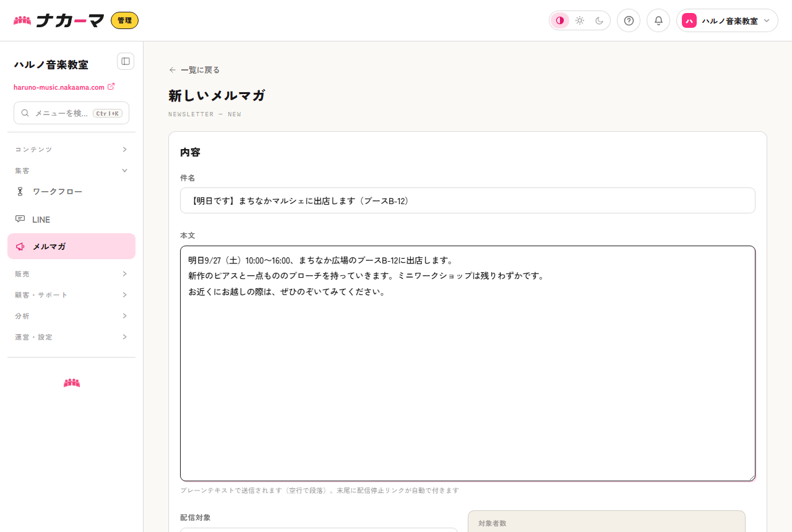792x532 pixels.
Task: Open the help question mark icon
Action: (629, 20)
